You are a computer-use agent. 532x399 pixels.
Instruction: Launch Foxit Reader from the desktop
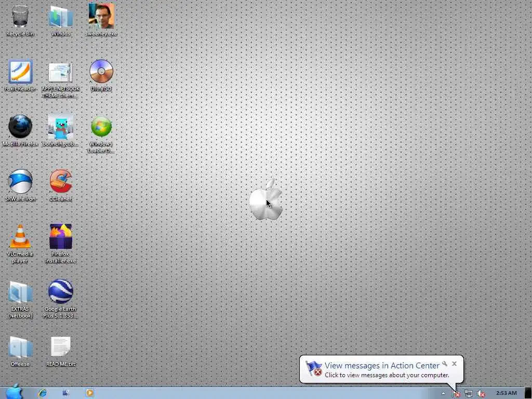[x=20, y=75]
